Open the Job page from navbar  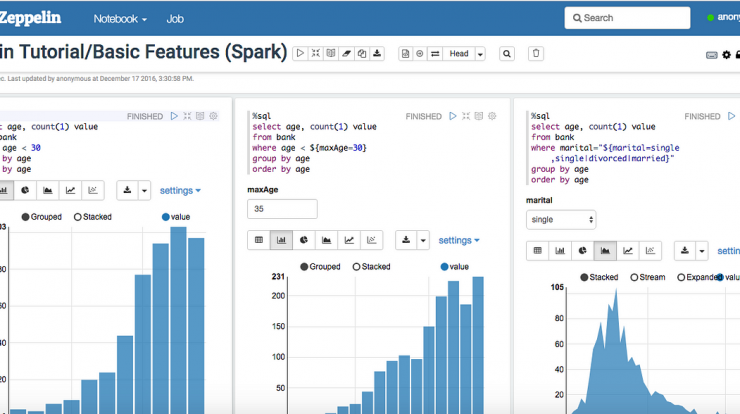pos(175,19)
